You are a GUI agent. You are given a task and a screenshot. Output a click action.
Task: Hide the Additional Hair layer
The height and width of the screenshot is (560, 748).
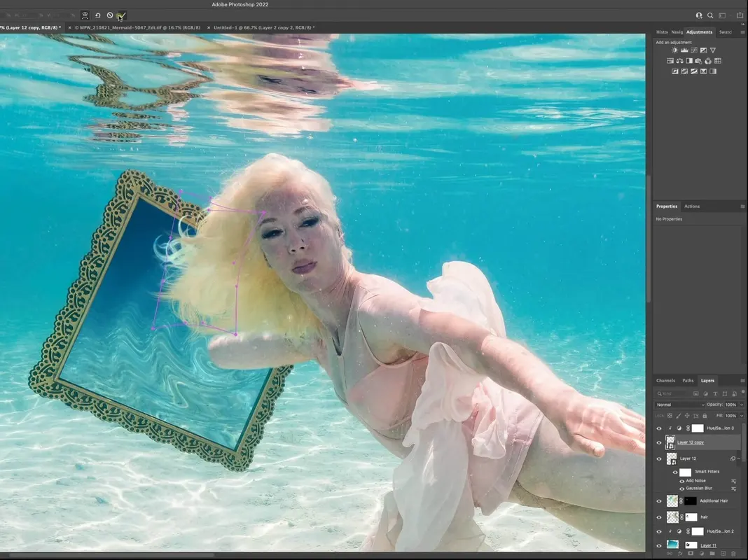[x=659, y=501]
